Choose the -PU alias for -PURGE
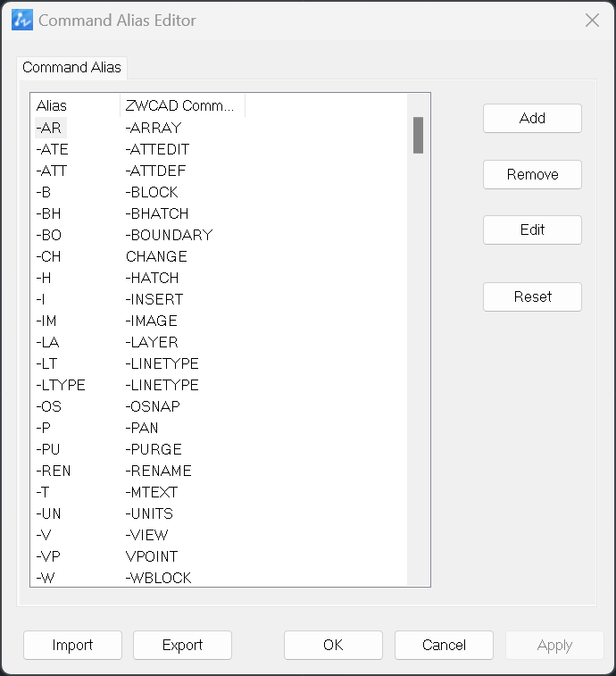Viewport: 616px width, 676px height. (48, 449)
